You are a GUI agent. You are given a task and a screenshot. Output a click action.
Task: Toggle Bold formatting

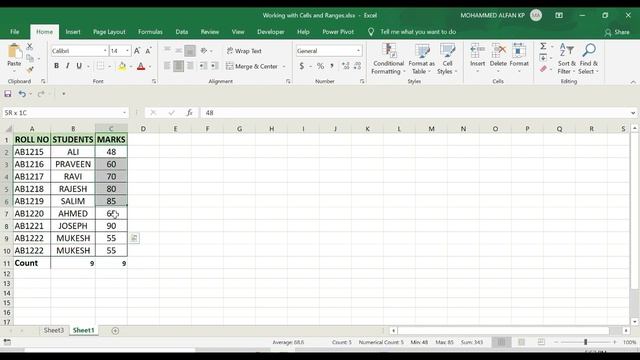[56, 66]
